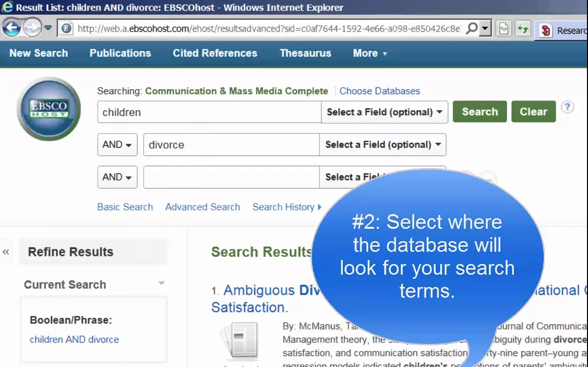Click the site icon in address bar
This screenshot has width=588, height=367.
66,28
